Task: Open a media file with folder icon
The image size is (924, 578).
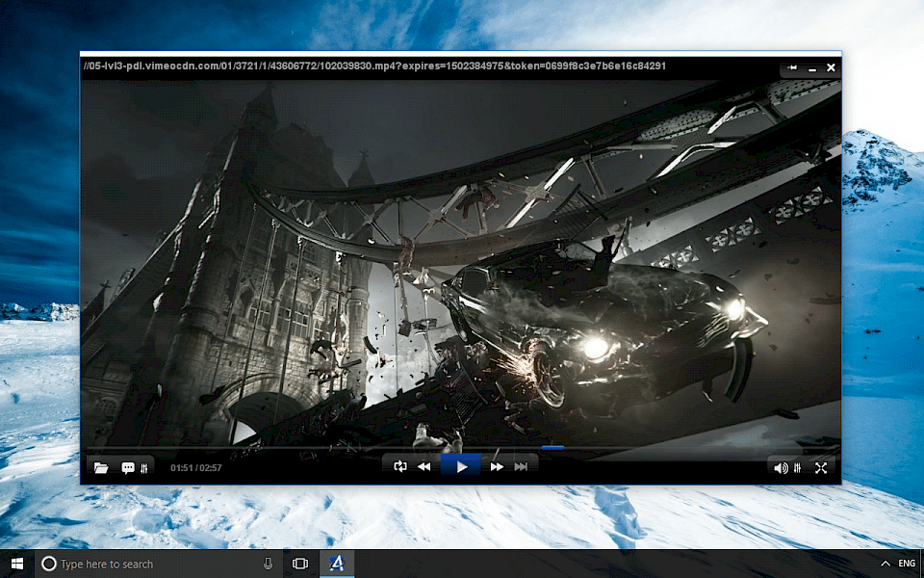Action: 101,468
